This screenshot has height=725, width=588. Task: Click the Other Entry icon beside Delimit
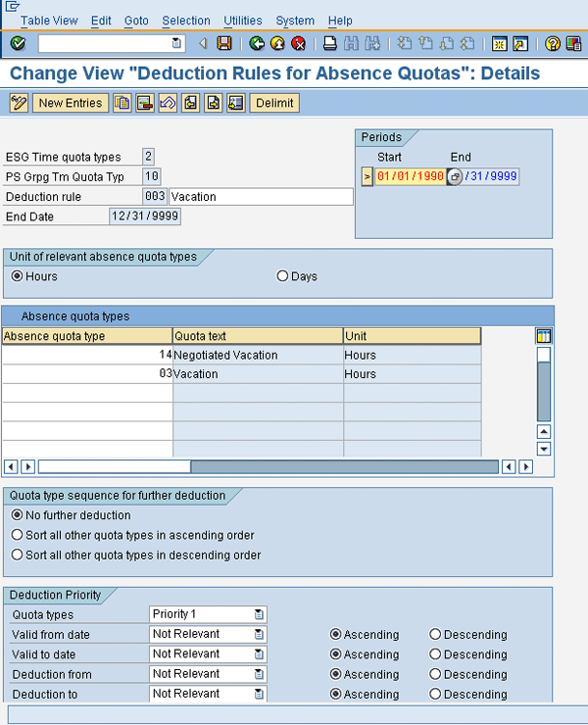[236, 103]
